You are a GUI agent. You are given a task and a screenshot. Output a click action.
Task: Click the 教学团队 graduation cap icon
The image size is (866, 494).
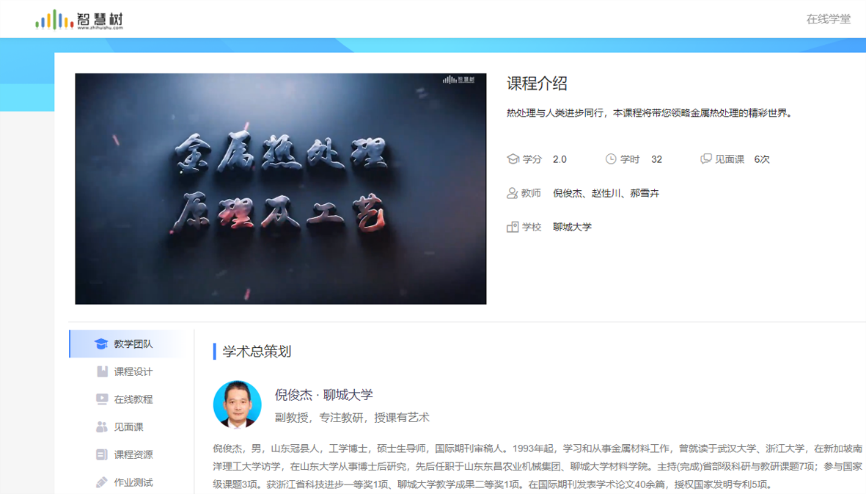coord(101,344)
